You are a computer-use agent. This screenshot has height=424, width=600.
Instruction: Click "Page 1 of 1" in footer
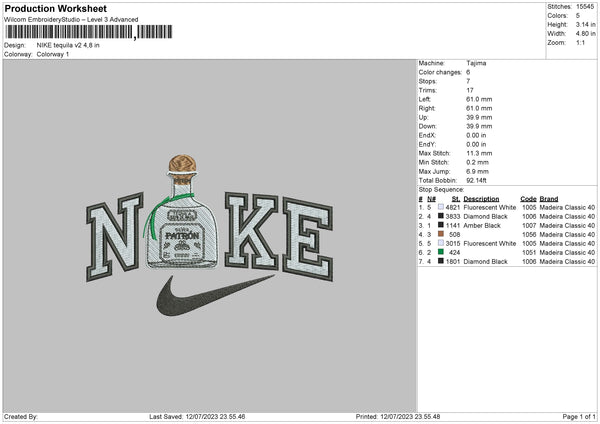point(579,416)
